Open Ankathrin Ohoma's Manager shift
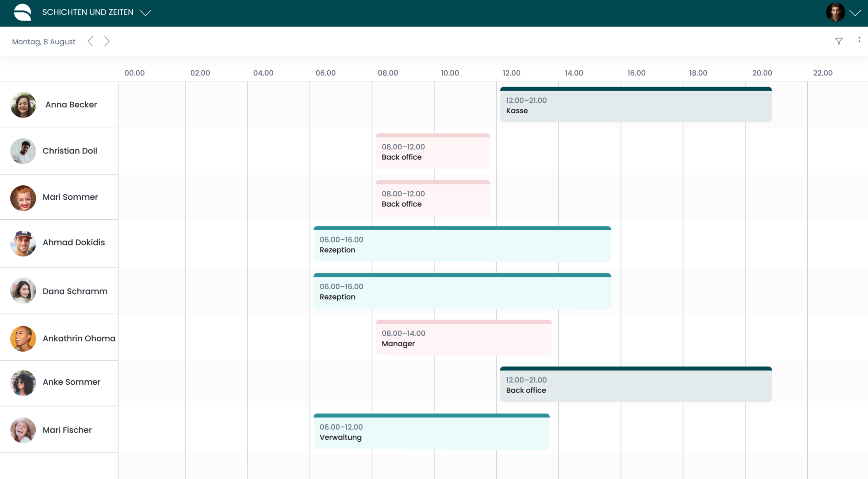 463,338
